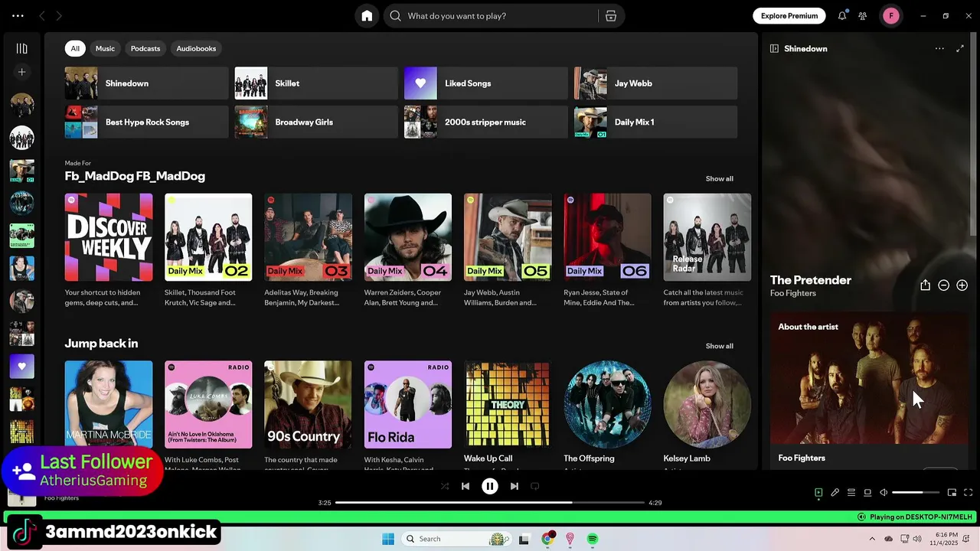Share The Pretender with share icon
This screenshot has height=551, width=980.
tap(925, 285)
